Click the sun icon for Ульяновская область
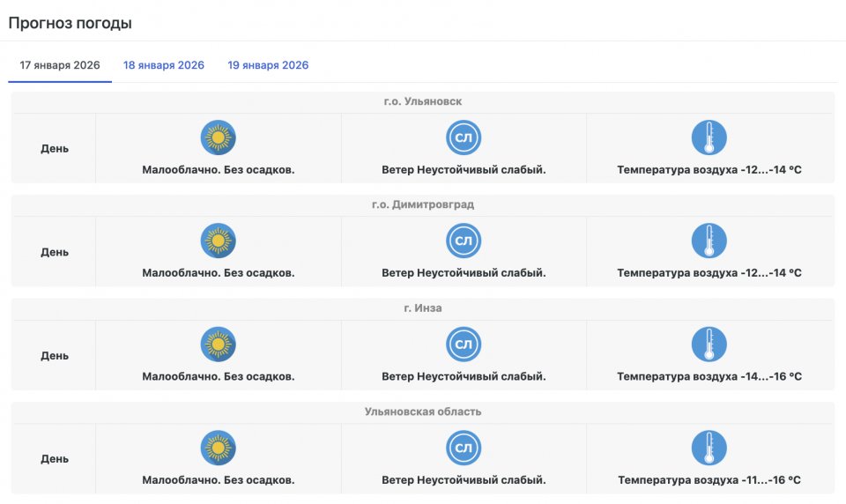This screenshot has width=846, height=504. [x=219, y=448]
